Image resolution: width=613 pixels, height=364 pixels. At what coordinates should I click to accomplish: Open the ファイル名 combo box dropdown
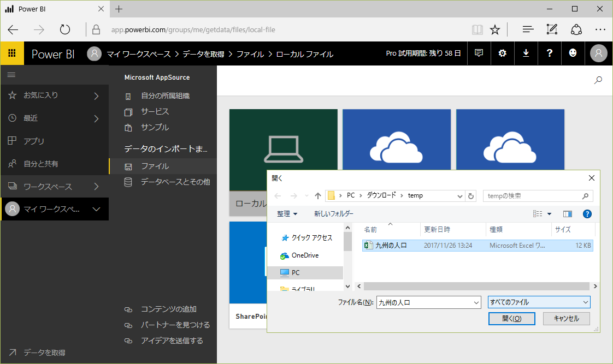pos(476,302)
